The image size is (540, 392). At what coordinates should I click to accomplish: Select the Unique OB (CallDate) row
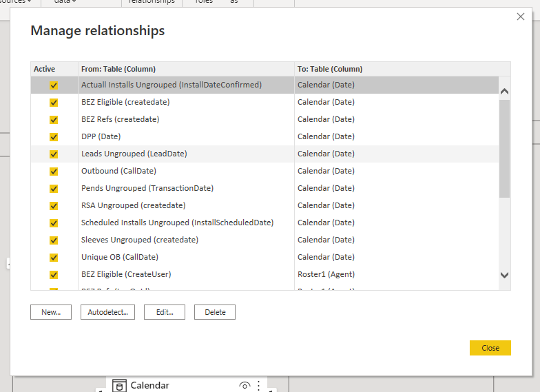click(x=264, y=257)
